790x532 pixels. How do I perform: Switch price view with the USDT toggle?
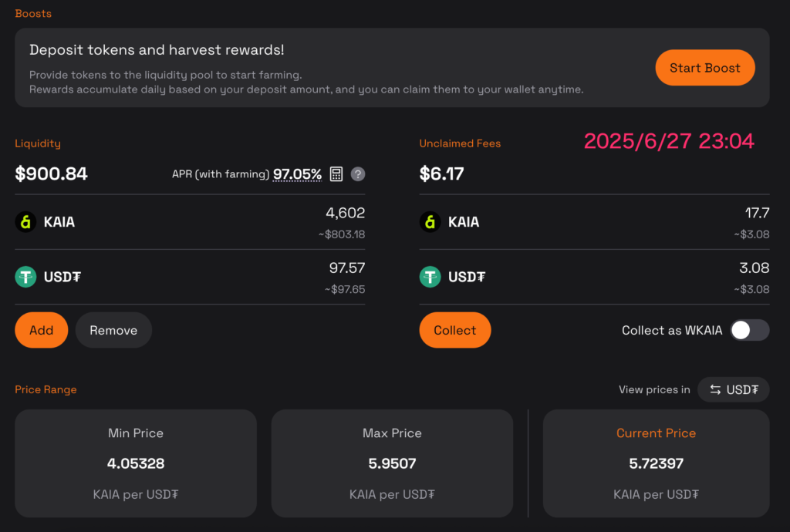click(x=733, y=389)
